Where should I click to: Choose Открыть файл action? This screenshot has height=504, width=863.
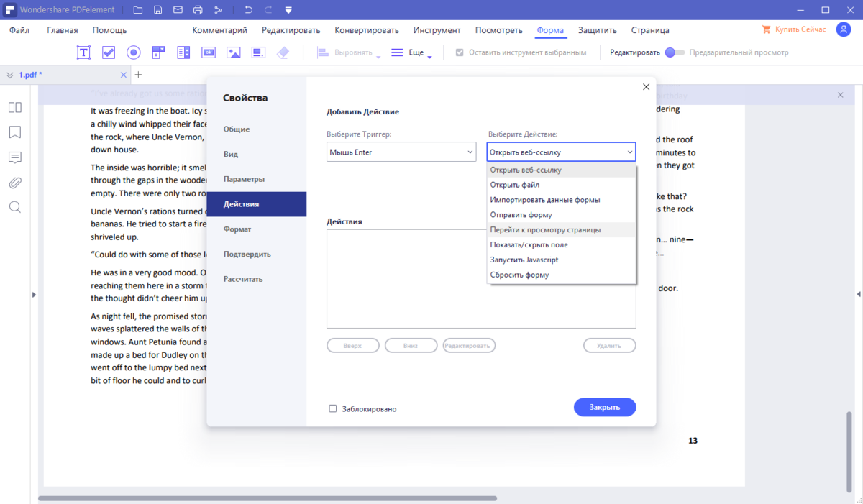[x=561, y=185]
